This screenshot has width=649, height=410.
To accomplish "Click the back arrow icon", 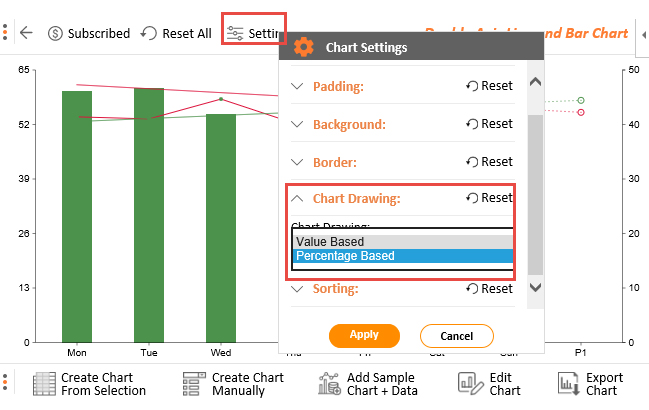I will (26, 33).
